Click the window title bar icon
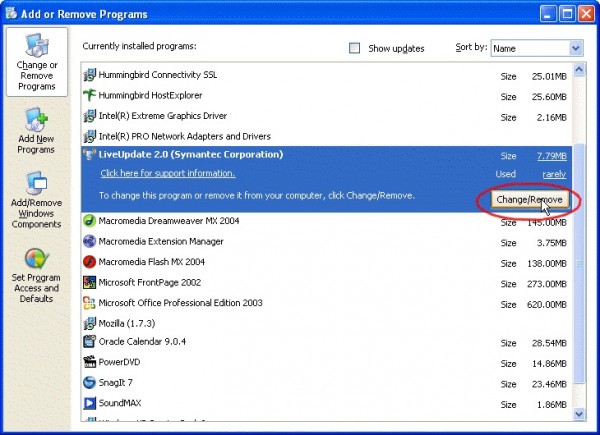The height and width of the screenshot is (435, 600). click(11, 13)
